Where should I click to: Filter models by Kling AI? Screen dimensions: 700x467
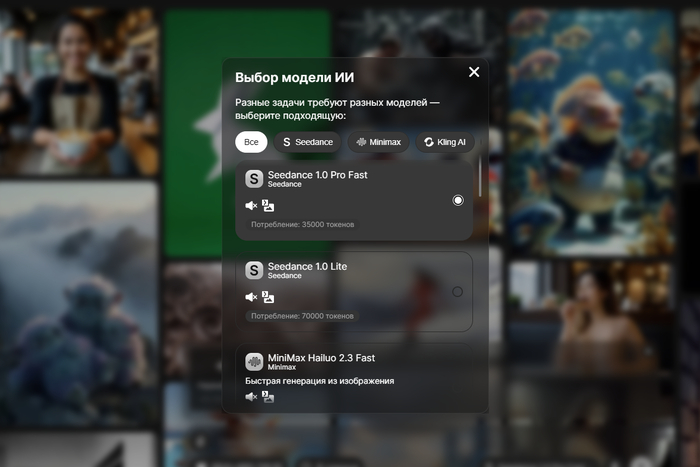(445, 142)
